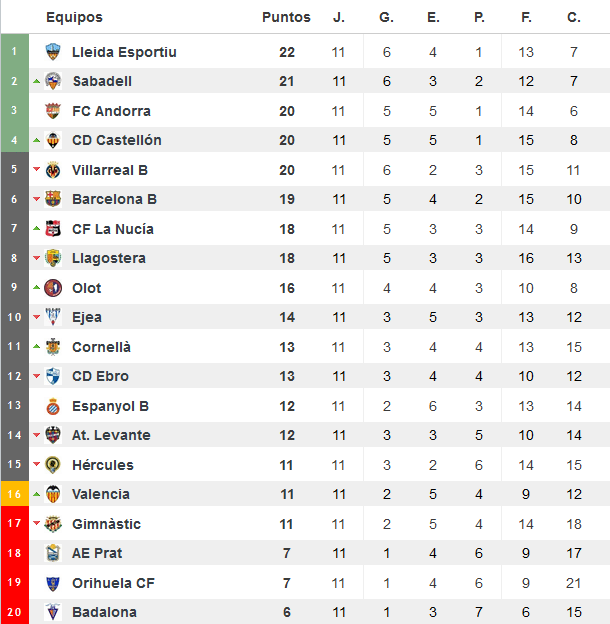Click the red down arrow beside Llagostera
The image size is (610, 624).
point(37,258)
